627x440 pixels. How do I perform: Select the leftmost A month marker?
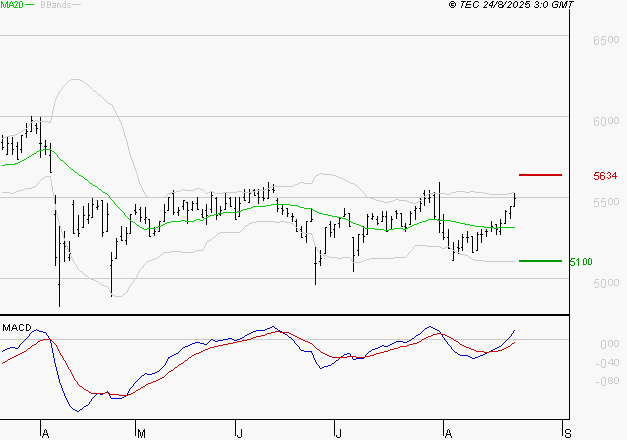coord(45,433)
